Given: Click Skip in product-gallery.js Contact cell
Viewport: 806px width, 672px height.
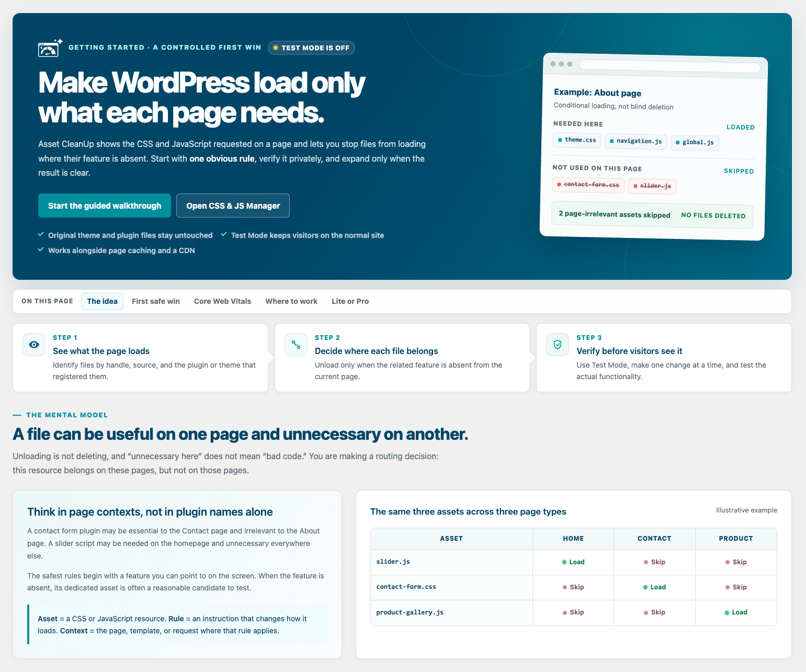Looking at the screenshot, I should [654, 612].
